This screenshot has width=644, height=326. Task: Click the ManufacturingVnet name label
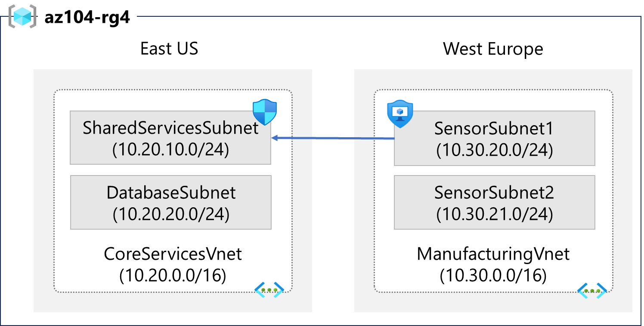coord(493,254)
